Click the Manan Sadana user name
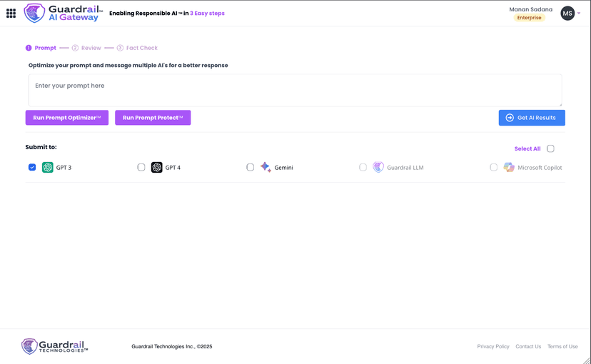Viewport: 591px width, 364px height. (x=531, y=9)
